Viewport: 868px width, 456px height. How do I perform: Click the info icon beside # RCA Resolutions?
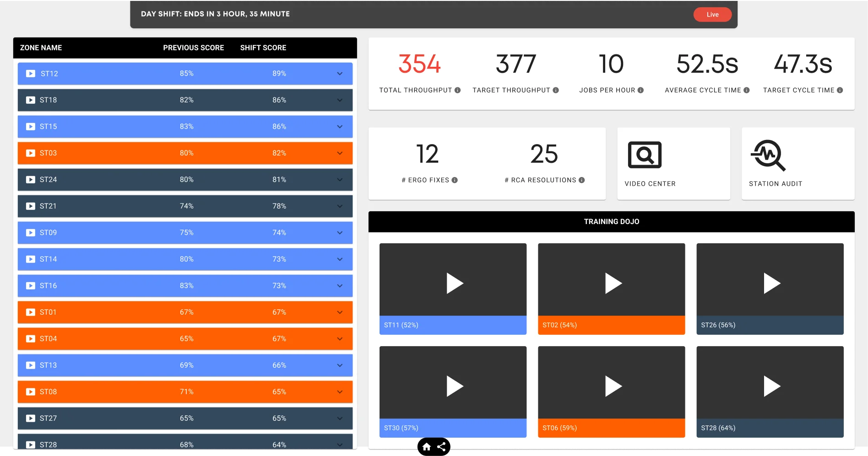pos(582,180)
